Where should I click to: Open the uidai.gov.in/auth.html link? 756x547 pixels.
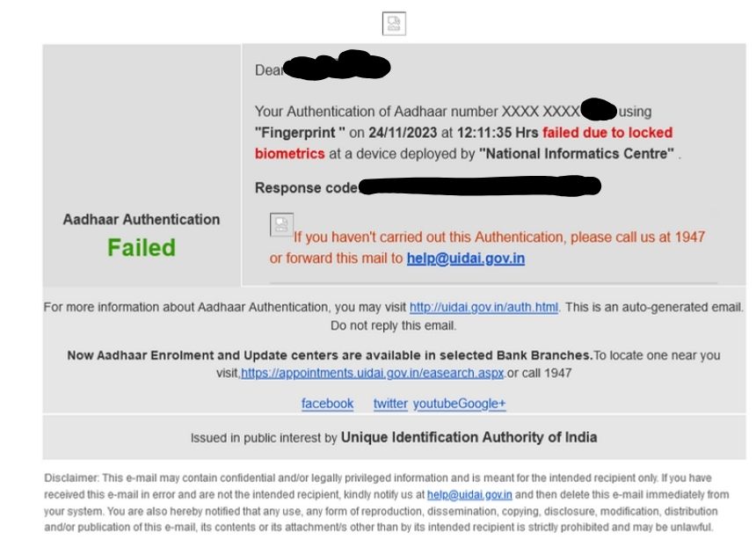(483, 307)
